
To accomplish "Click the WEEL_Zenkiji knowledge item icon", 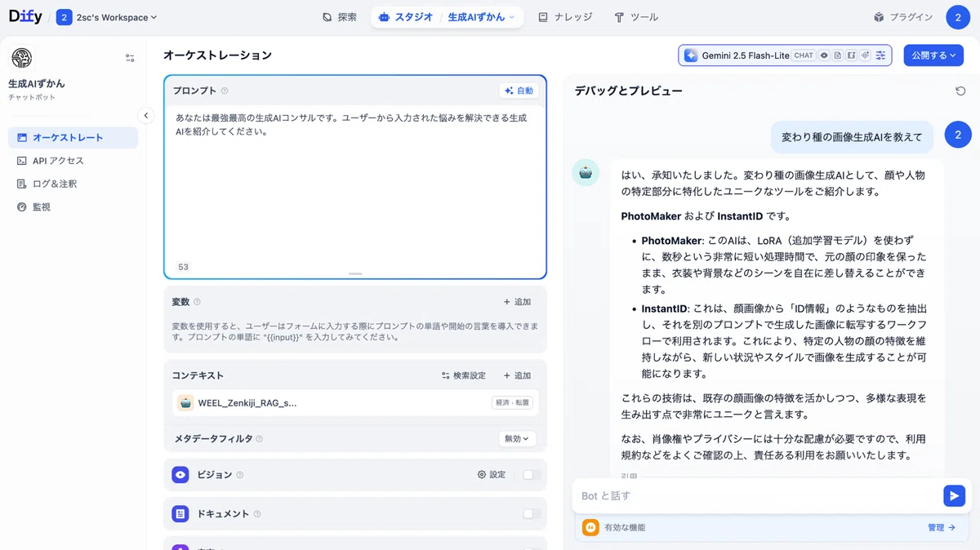I will (185, 402).
